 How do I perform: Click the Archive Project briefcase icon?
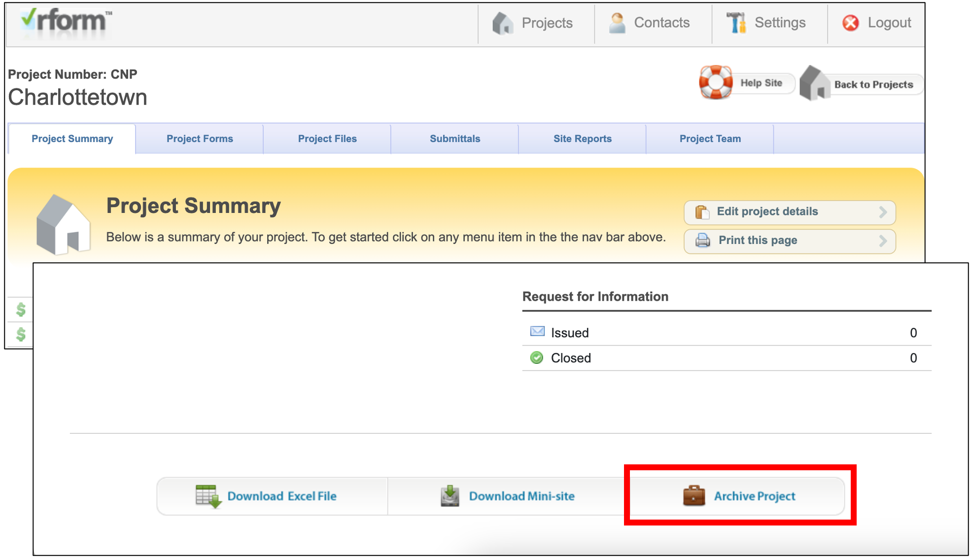694,496
